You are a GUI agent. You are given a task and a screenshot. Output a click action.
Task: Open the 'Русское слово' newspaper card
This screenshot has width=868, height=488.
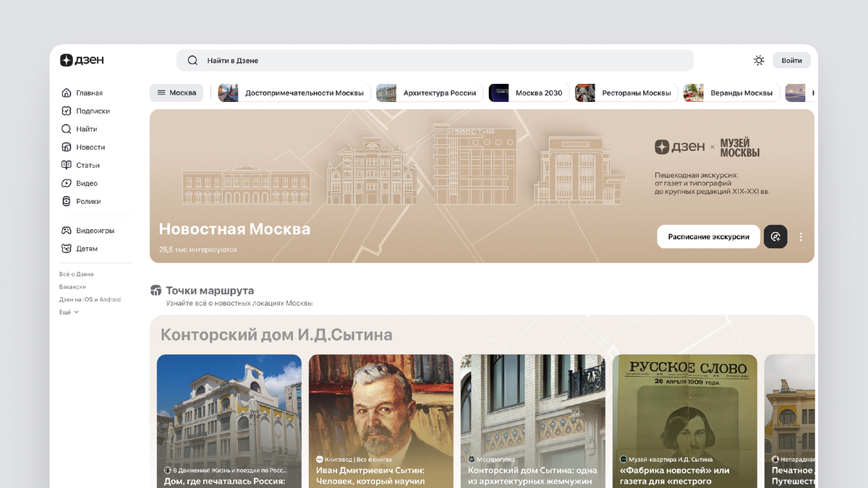pos(685,421)
